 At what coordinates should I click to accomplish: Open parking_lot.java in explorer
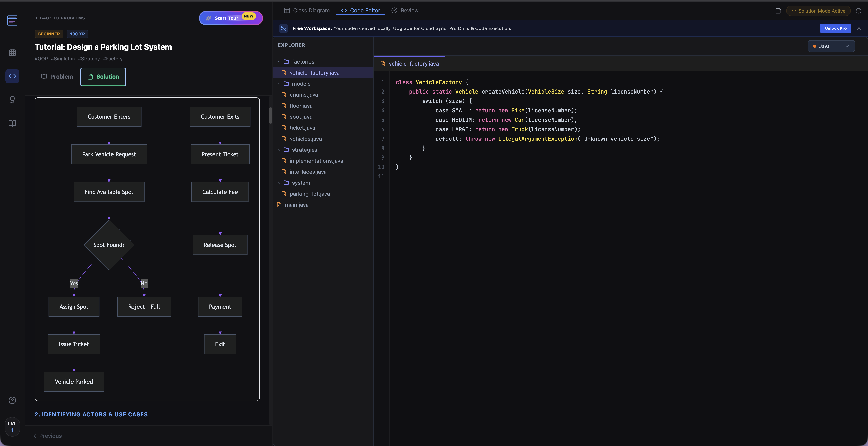point(309,194)
